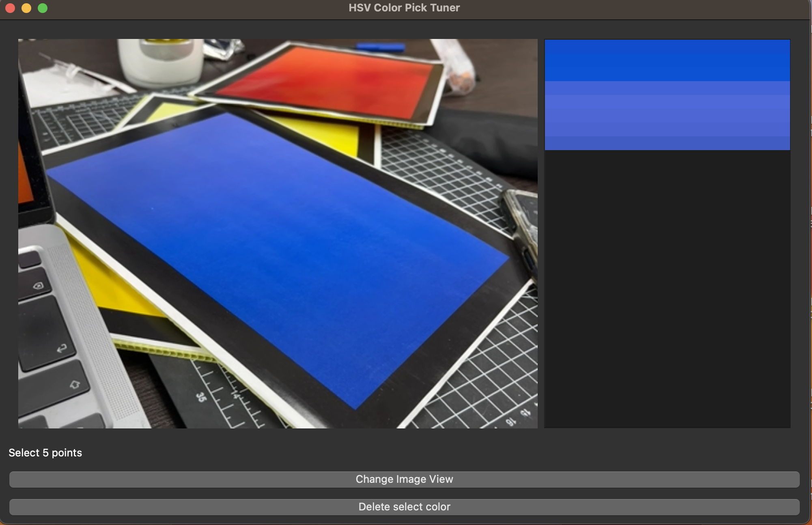Image resolution: width=812 pixels, height=525 pixels.
Task: Click the HSV Color Pick Tuner title text
Action: pyautogui.click(x=404, y=8)
